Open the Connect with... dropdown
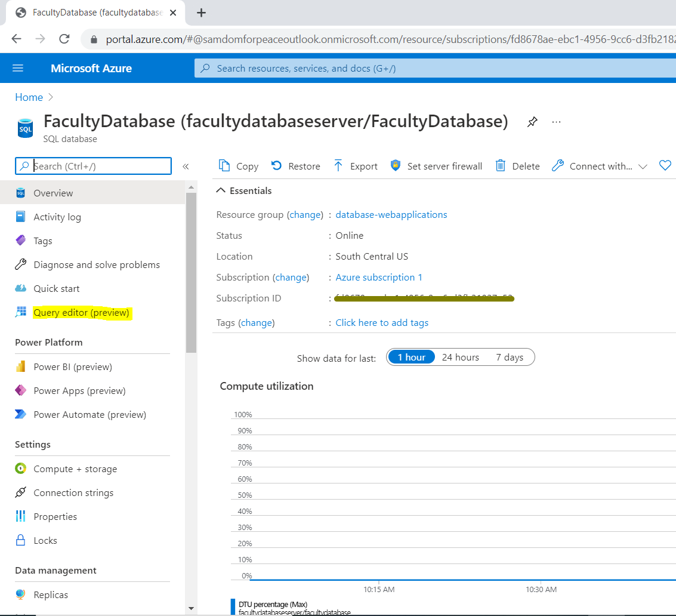The width and height of the screenshot is (676, 616). pos(600,166)
